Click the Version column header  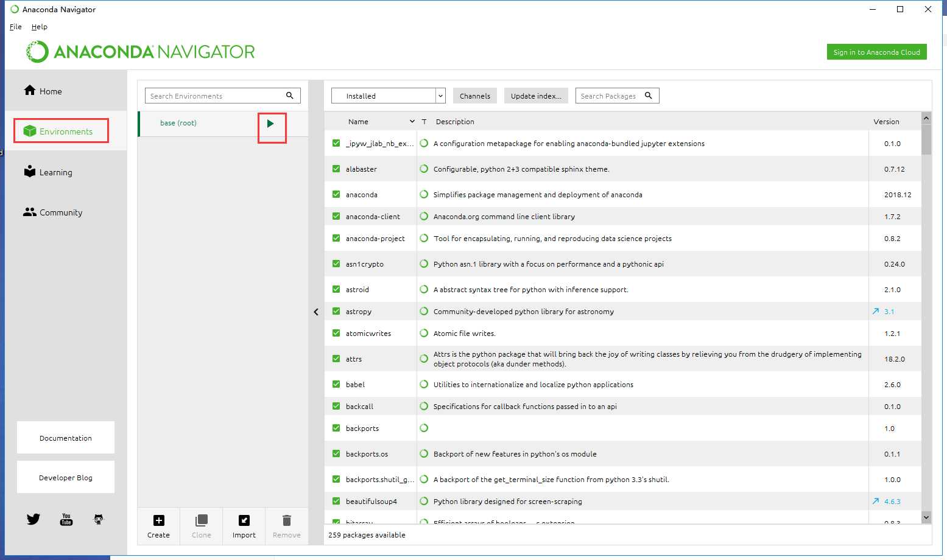pos(886,122)
